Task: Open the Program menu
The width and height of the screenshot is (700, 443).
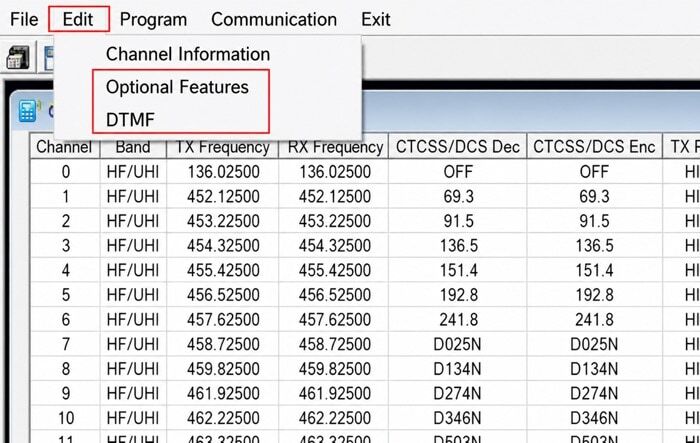Action: pyautogui.click(x=154, y=20)
